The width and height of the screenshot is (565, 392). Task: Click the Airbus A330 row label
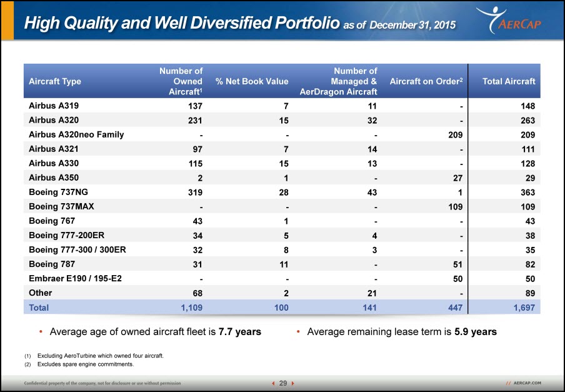[54, 163]
